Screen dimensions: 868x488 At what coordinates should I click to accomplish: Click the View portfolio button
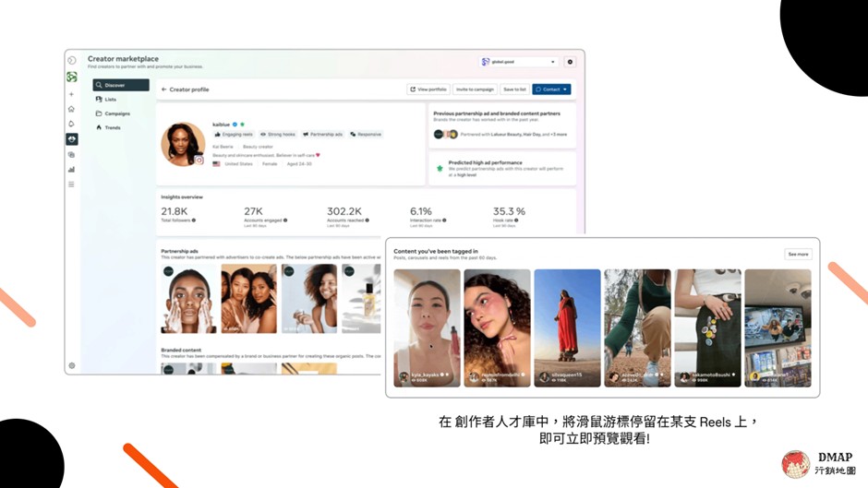click(x=428, y=89)
